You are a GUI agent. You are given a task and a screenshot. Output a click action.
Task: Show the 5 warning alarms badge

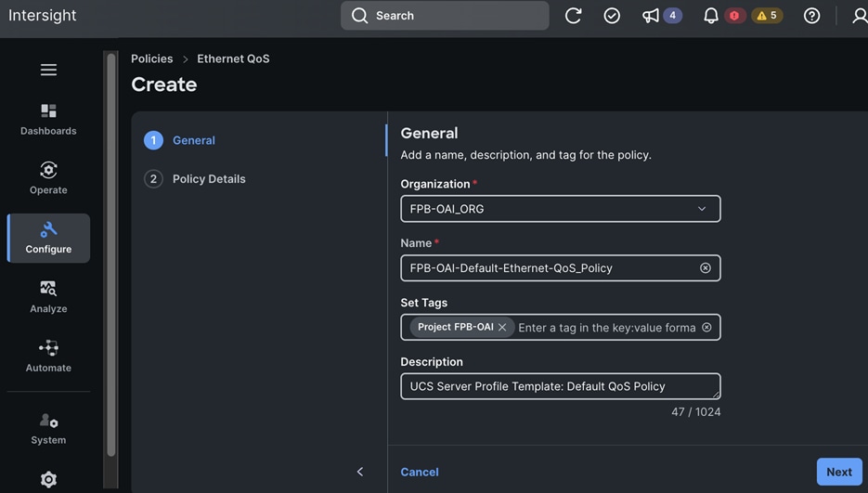click(767, 16)
